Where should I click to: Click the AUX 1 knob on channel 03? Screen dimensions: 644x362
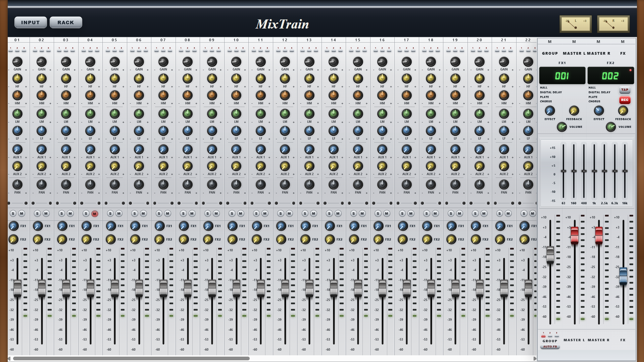(66, 150)
